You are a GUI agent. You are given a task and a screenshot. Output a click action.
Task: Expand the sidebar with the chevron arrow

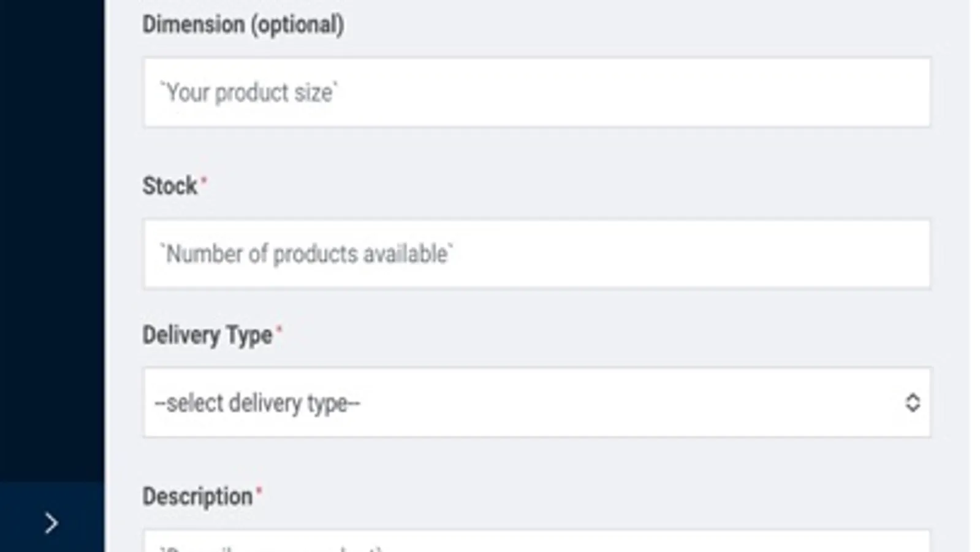(x=51, y=523)
